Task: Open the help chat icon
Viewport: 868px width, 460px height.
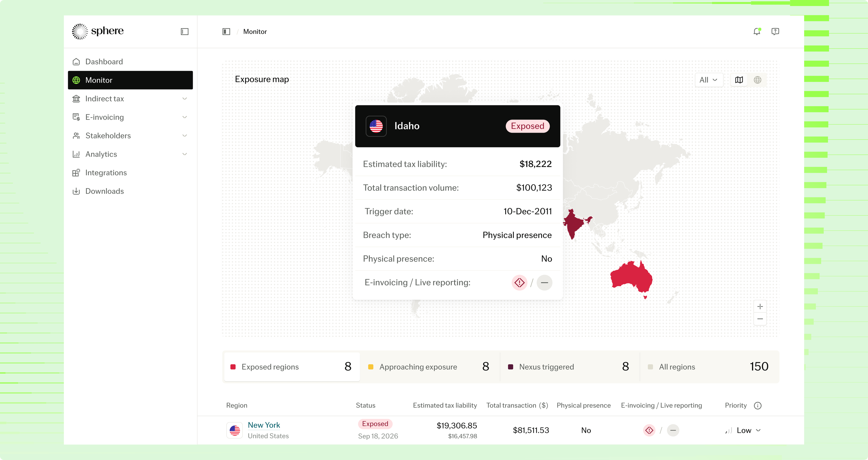Action: (x=775, y=31)
